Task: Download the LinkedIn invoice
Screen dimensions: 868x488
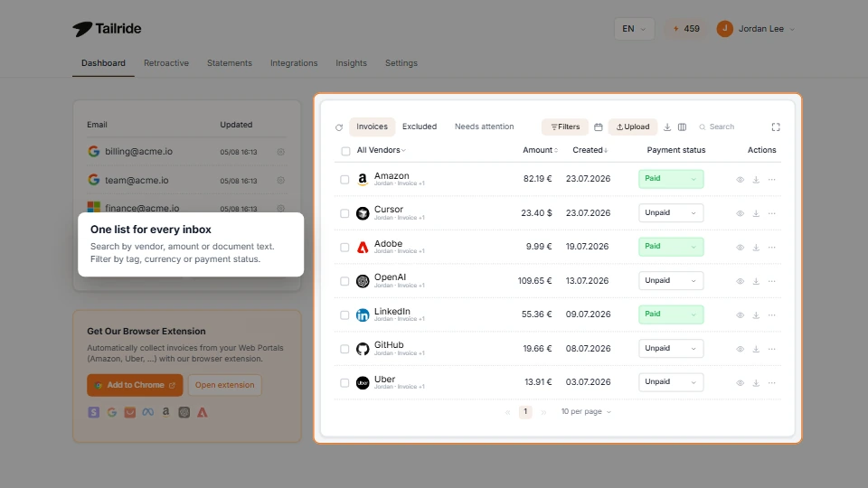Action: click(x=756, y=315)
